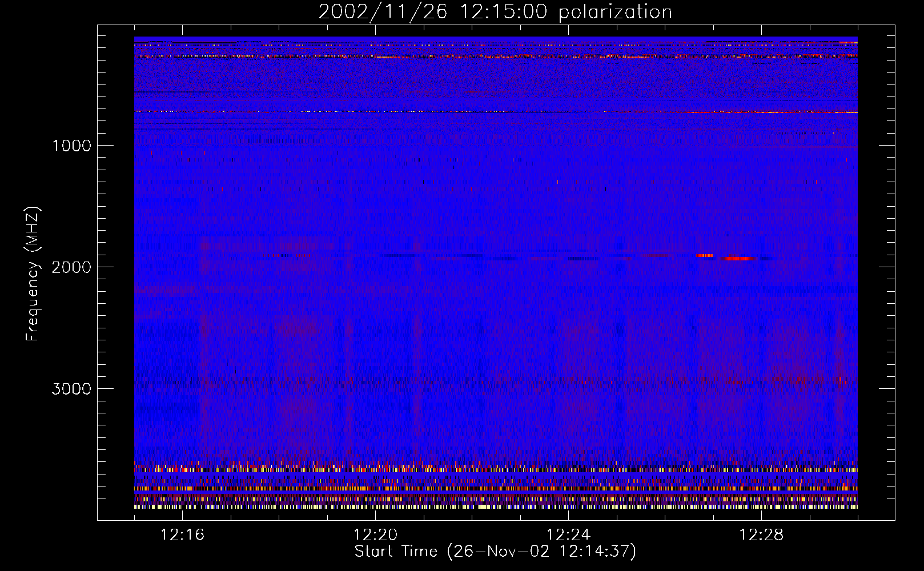The width and height of the screenshot is (924, 571).
Task: Click the bright red burst near 2000 MHz
Action: tap(737, 258)
